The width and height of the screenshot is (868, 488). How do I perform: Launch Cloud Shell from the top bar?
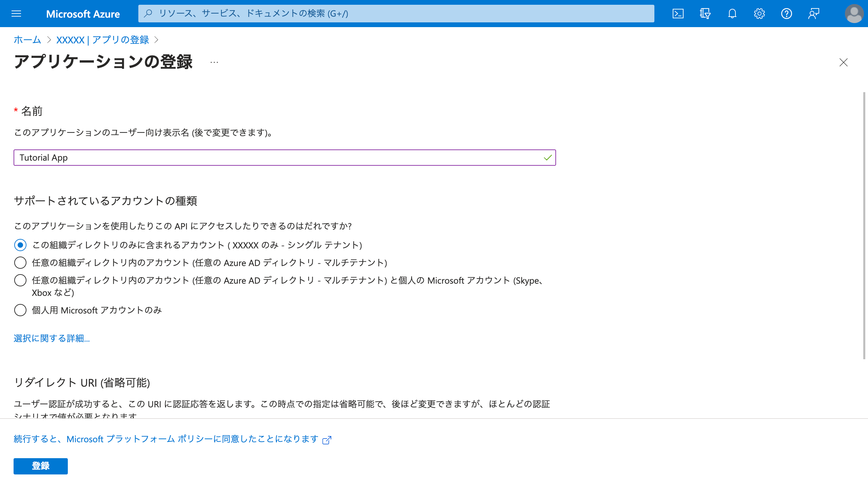click(678, 14)
